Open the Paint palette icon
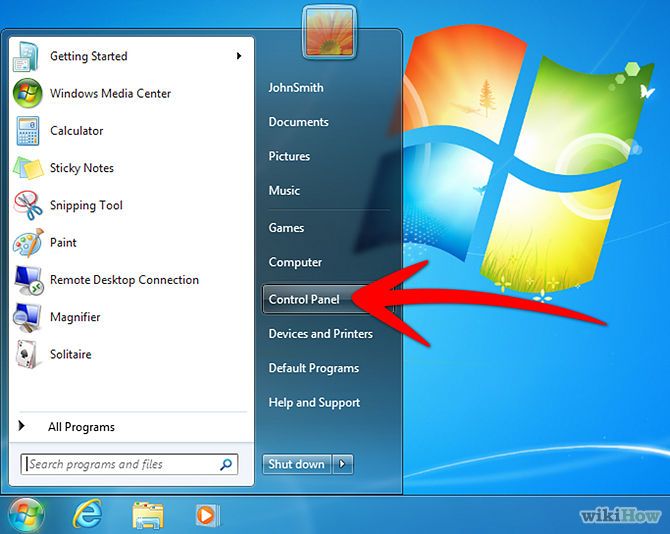The width and height of the screenshot is (670, 534). coord(28,242)
